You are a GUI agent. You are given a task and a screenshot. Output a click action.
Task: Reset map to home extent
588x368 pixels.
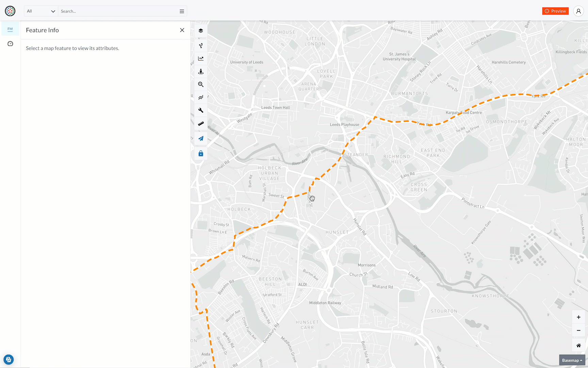point(578,346)
